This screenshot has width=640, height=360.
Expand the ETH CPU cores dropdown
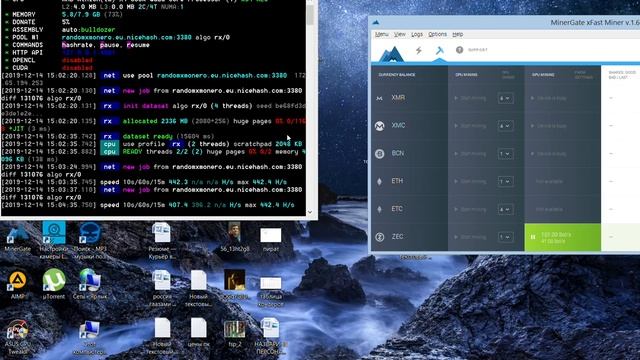click(505, 182)
